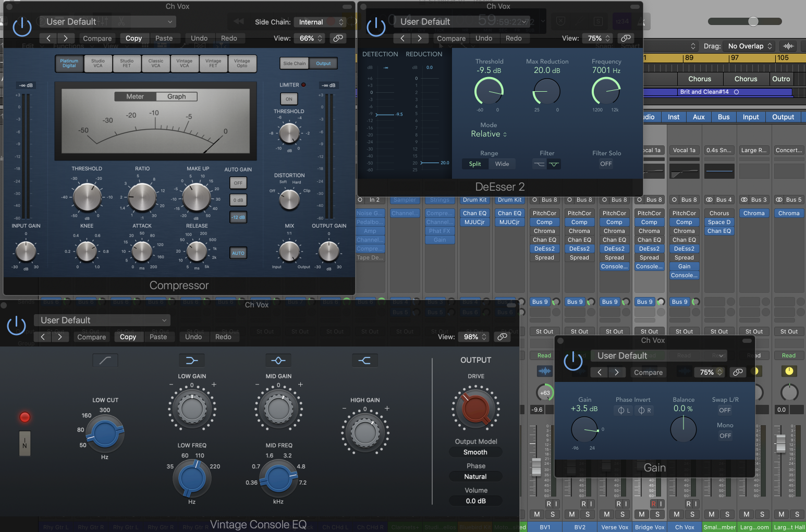Click Compare in the Gain plugin header
The image size is (806, 532).
coord(649,372)
